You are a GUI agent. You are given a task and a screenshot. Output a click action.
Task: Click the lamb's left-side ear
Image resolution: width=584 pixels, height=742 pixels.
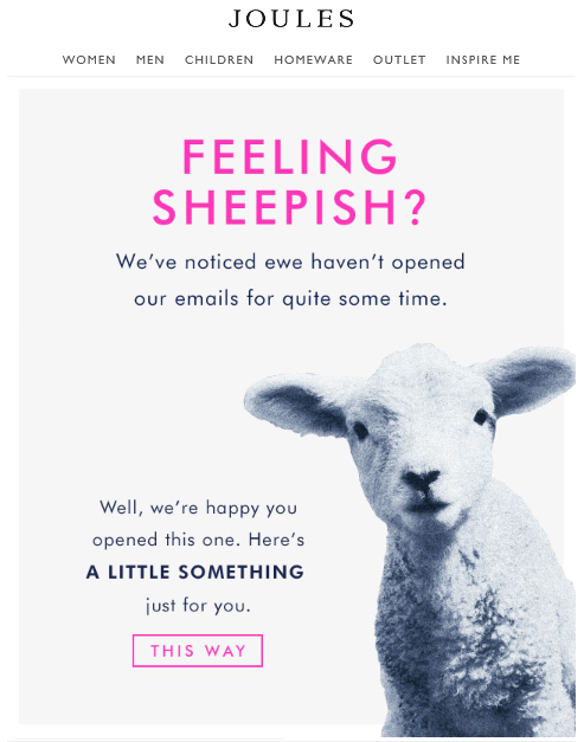[296, 402]
